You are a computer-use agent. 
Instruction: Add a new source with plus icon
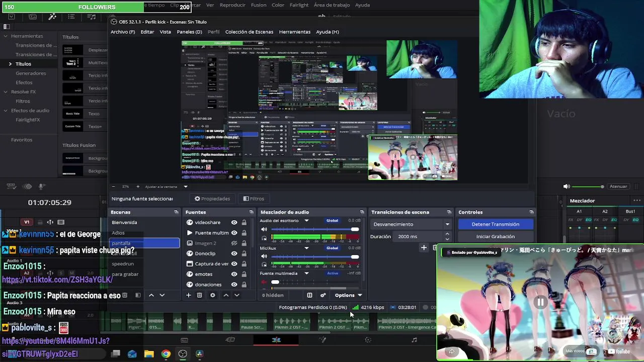(x=189, y=295)
